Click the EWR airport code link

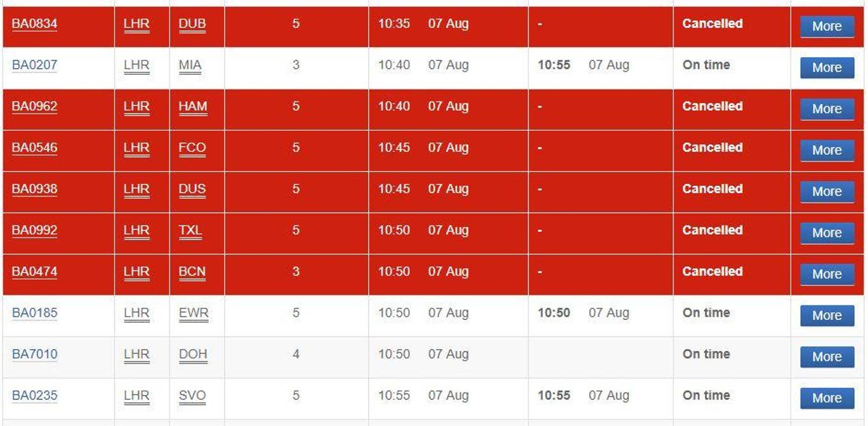(x=194, y=313)
